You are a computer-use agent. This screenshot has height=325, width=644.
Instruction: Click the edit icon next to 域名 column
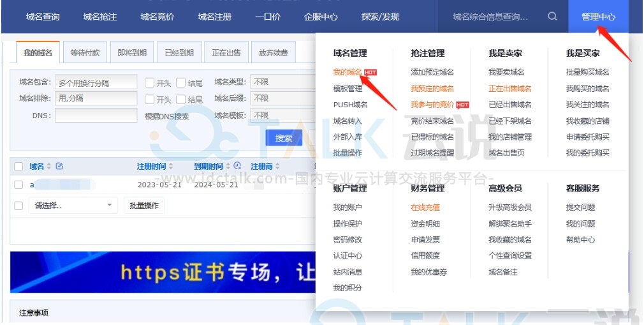pos(59,166)
